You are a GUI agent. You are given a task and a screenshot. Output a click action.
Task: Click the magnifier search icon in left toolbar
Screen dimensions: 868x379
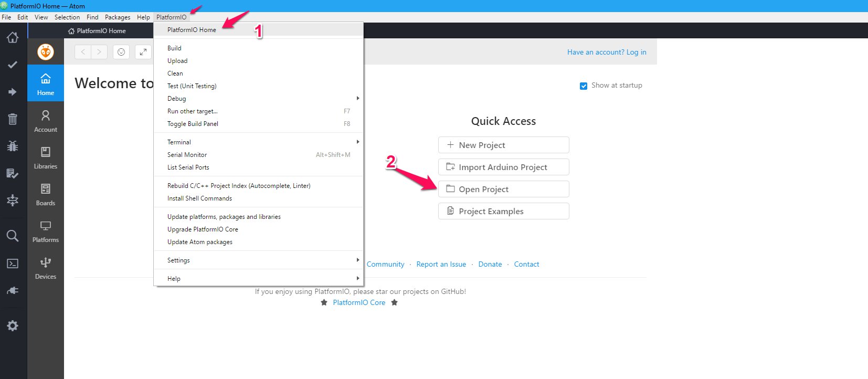[13, 236]
